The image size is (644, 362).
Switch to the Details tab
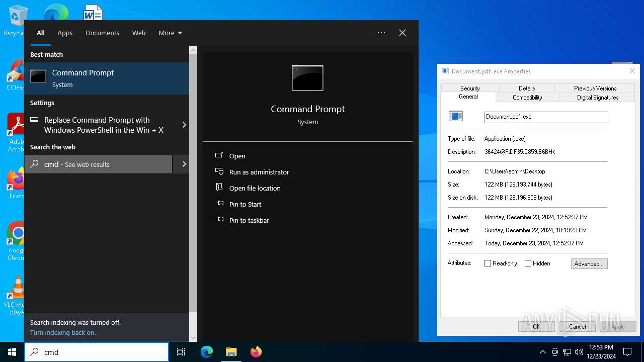pyautogui.click(x=527, y=88)
